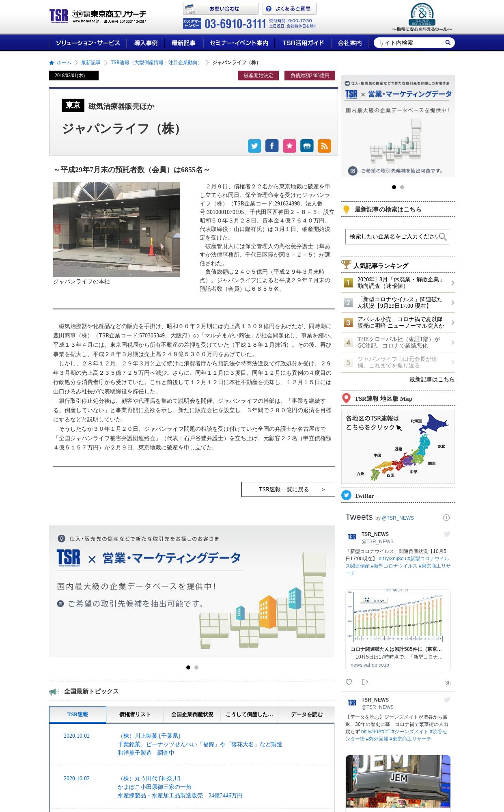Open （株）丸う田代 [神奈川] article link

click(149, 778)
